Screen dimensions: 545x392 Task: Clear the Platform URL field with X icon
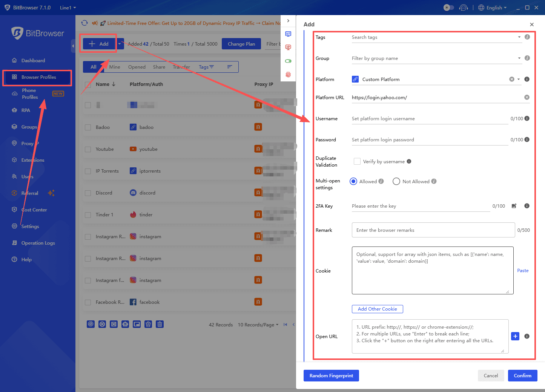click(527, 97)
